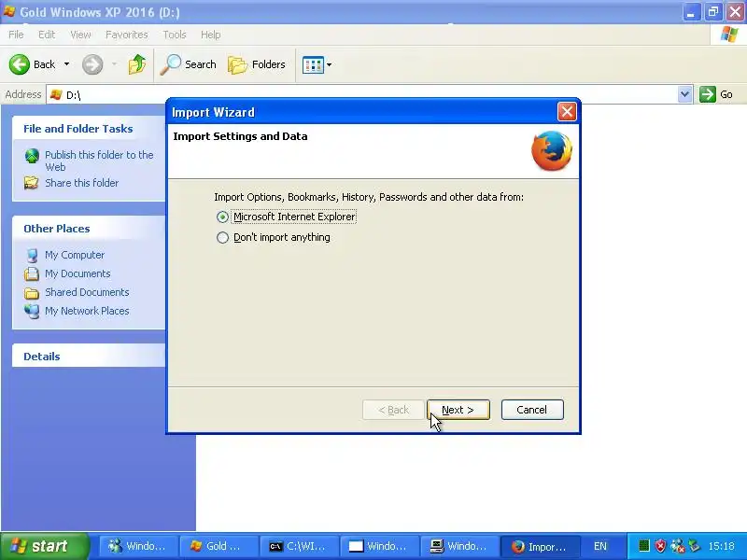Screen dimensions: 747x560
Task: Switch to the Gold taskbar button
Action: pos(218,546)
